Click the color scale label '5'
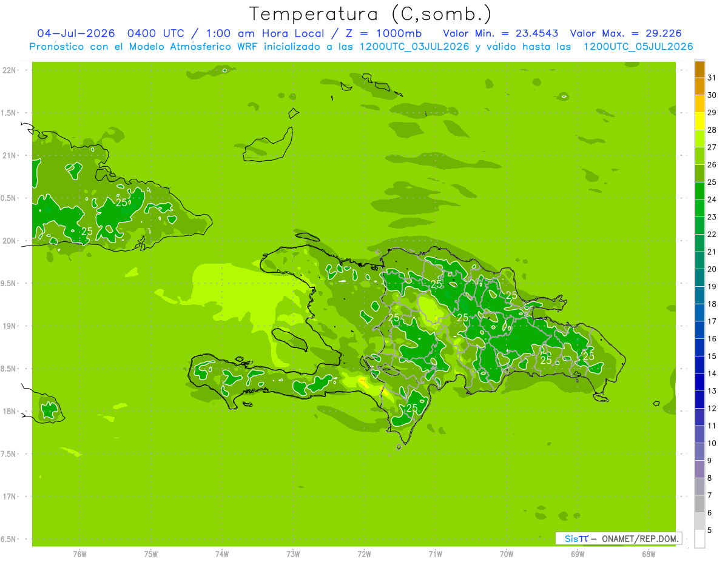This screenshot has height=562, width=728. click(x=710, y=530)
